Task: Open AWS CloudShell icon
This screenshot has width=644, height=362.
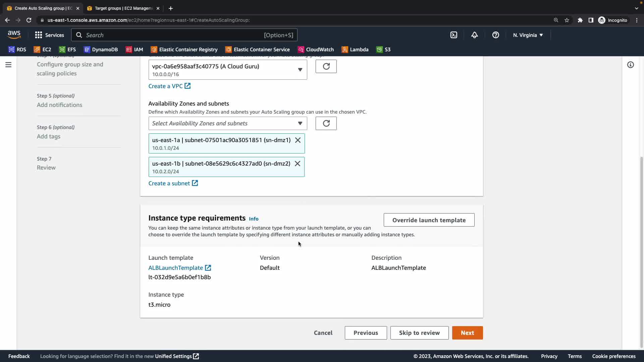Action: click(x=453, y=35)
